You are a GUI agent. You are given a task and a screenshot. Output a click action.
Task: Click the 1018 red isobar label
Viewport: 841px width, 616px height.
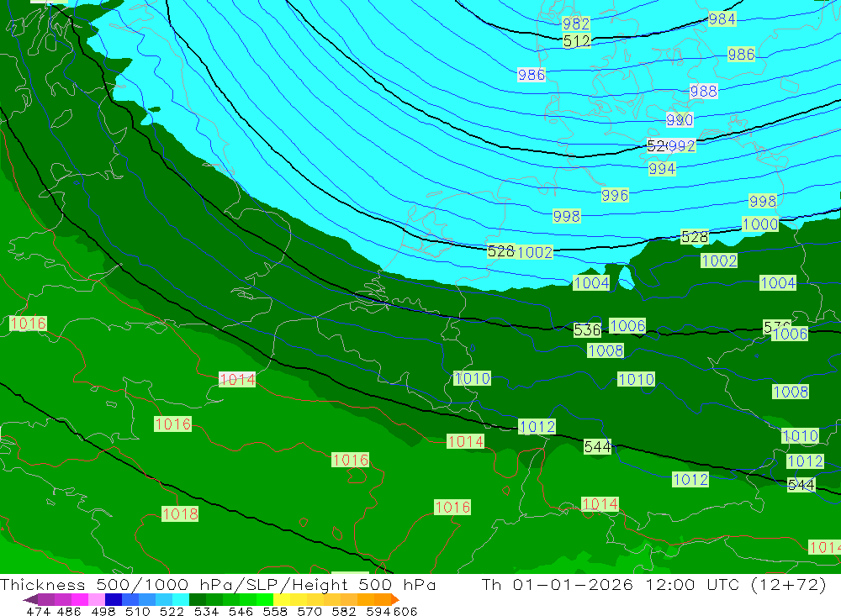[x=180, y=514]
